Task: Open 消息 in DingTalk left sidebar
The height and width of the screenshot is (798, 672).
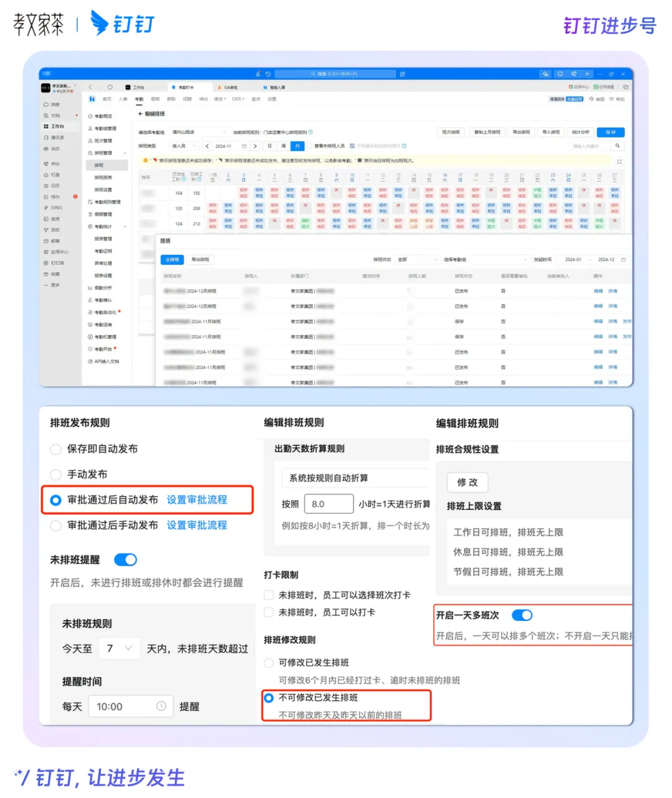Action: tap(52, 104)
